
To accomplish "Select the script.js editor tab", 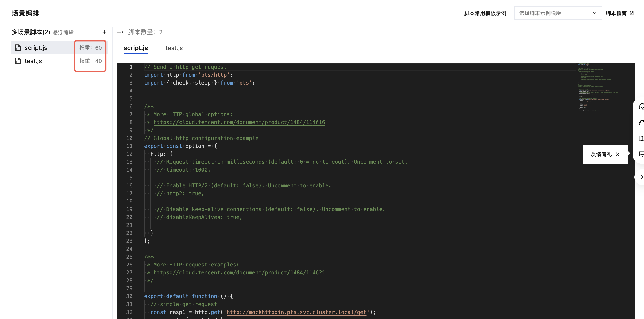I will 136,48.
